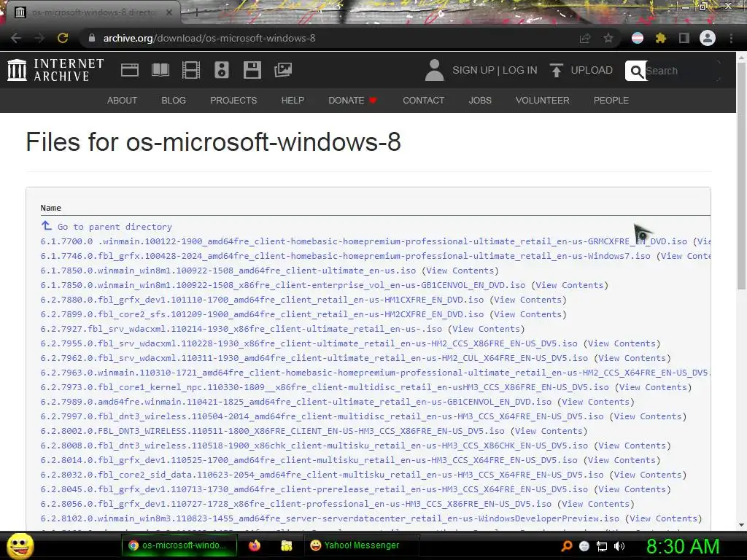Click the Upload arrow icon
This screenshot has height=560, width=747.
tap(556, 70)
